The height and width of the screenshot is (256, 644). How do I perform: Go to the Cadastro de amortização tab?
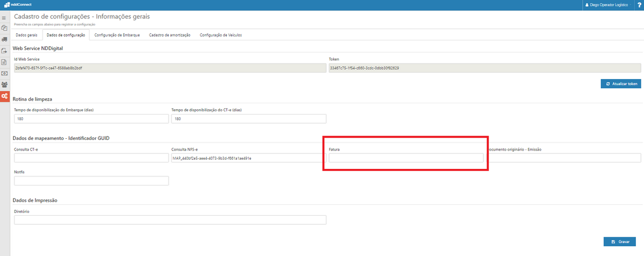170,35
